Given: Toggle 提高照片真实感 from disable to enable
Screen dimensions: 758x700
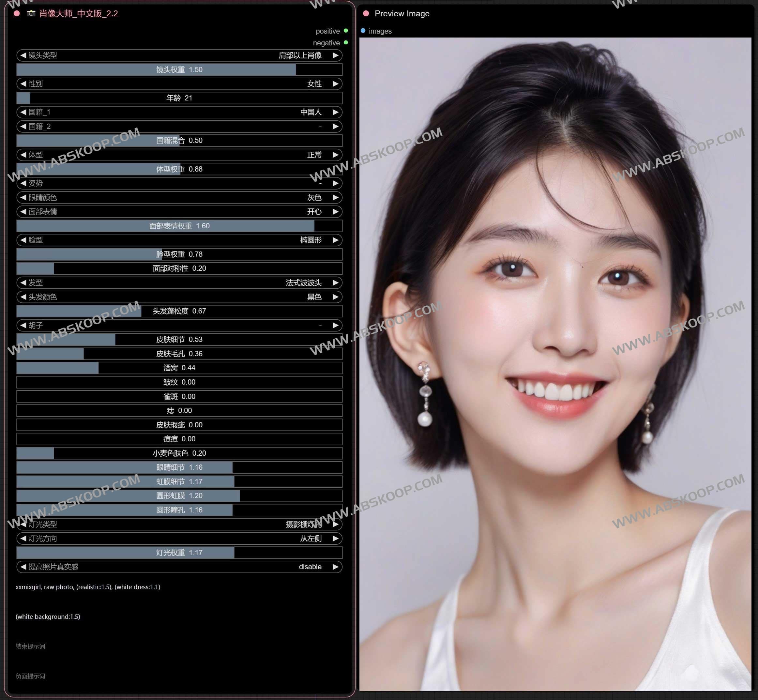Looking at the screenshot, I should click(x=335, y=567).
